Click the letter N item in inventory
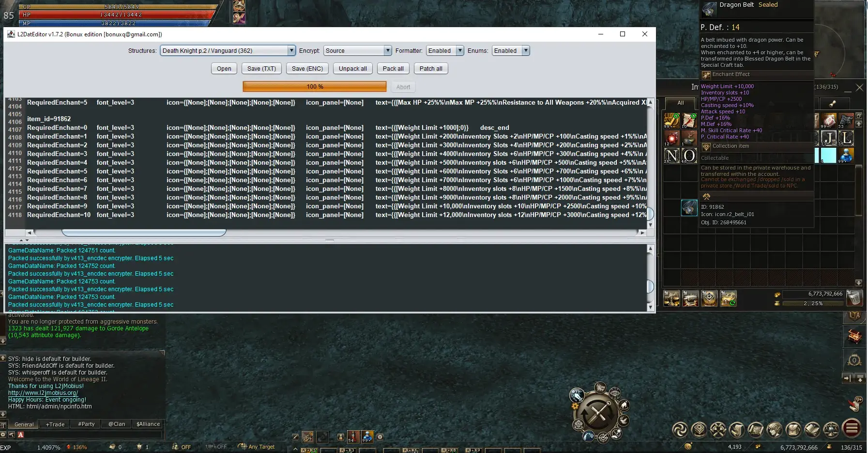 pos(672,155)
